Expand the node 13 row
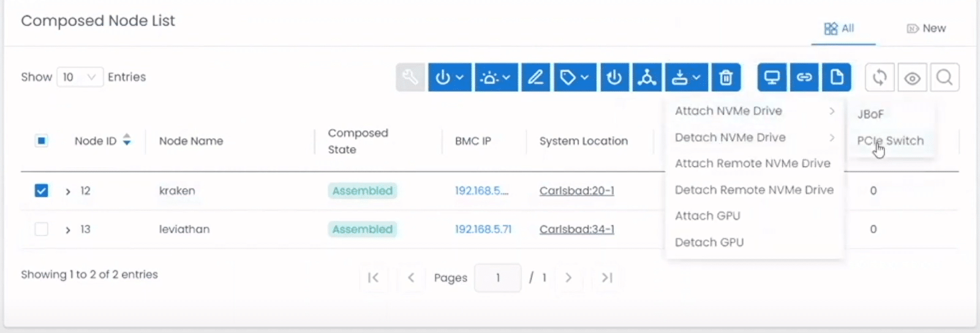Screen dimensions: 980x333 point(68,230)
